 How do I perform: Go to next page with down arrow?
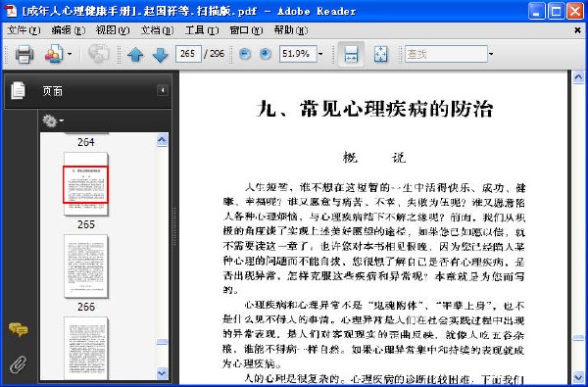coord(160,55)
